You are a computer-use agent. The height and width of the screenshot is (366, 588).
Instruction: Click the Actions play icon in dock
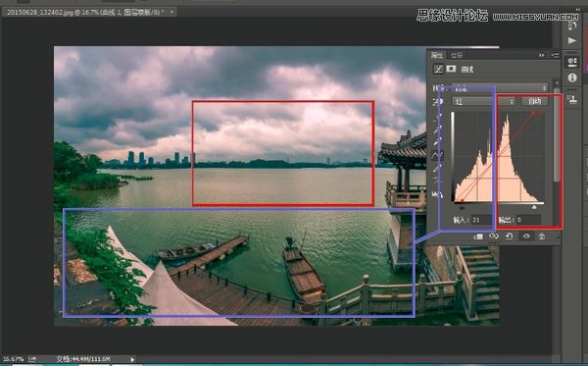[x=572, y=40]
